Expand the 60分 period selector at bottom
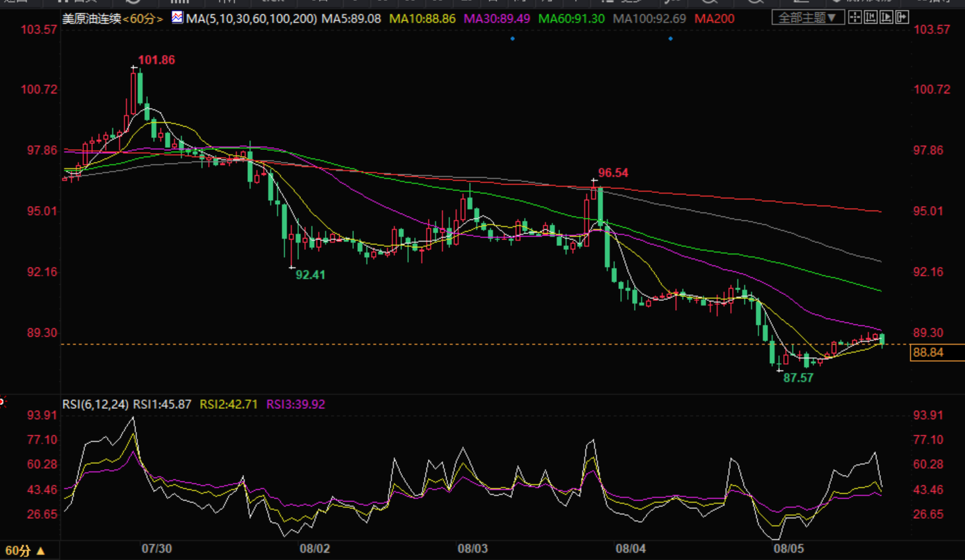Screen dimensions: 965x560 point(25,551)
